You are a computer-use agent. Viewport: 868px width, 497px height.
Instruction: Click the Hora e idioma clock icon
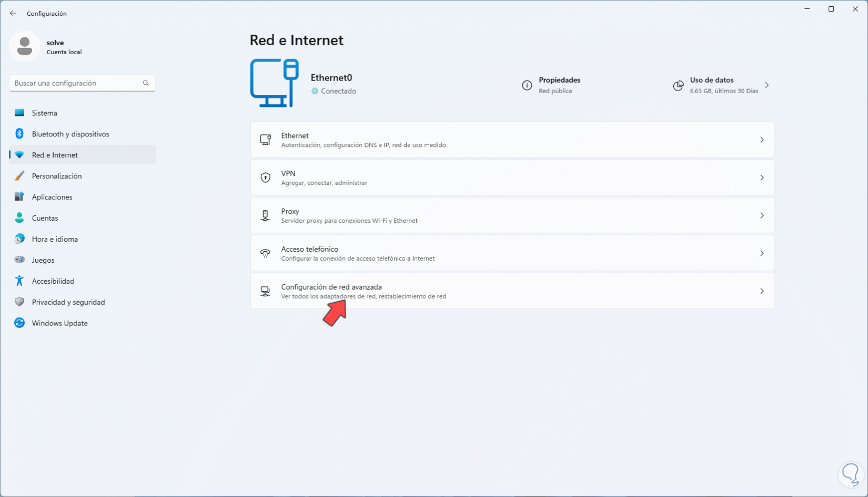pyautogui.click(x=19, y=239)
